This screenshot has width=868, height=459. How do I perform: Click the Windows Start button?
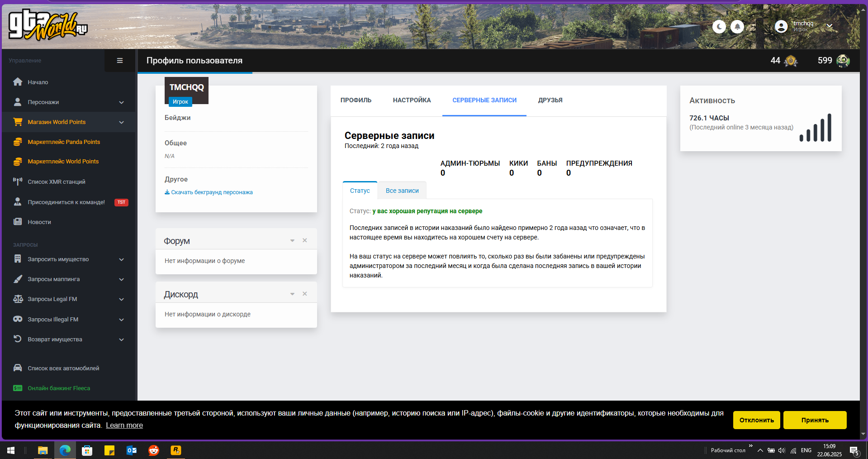pyautogui.click(x=11, y=450)
